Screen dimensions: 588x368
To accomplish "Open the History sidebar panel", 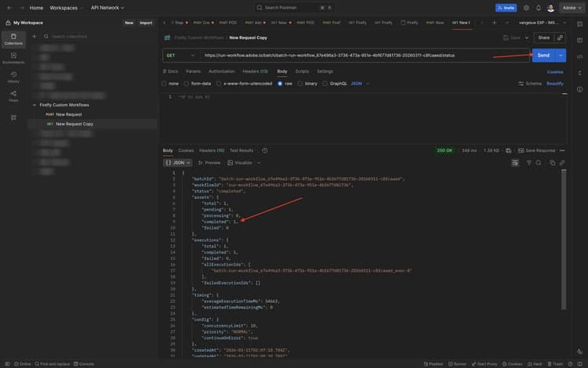I will point(13,77).
